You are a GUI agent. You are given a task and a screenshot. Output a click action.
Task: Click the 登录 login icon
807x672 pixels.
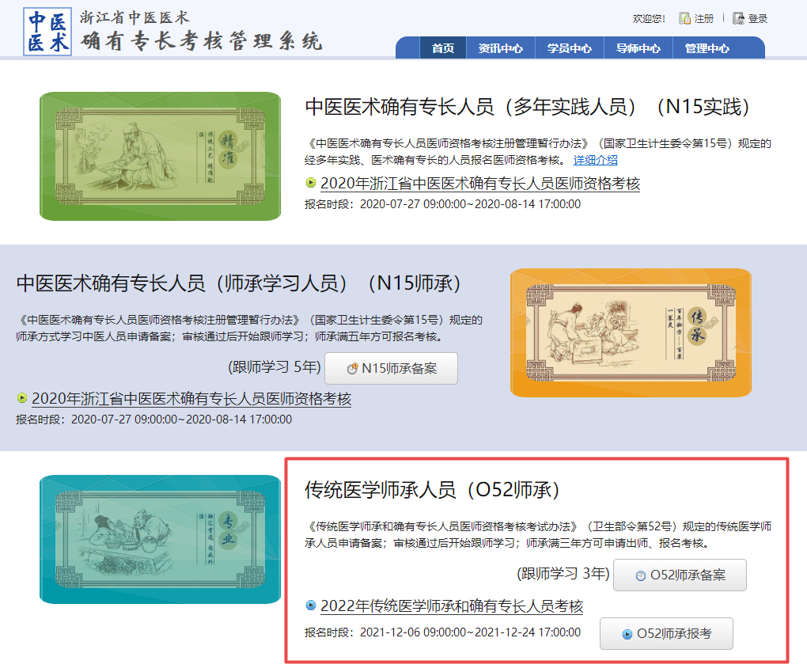[x=739, y=18]
